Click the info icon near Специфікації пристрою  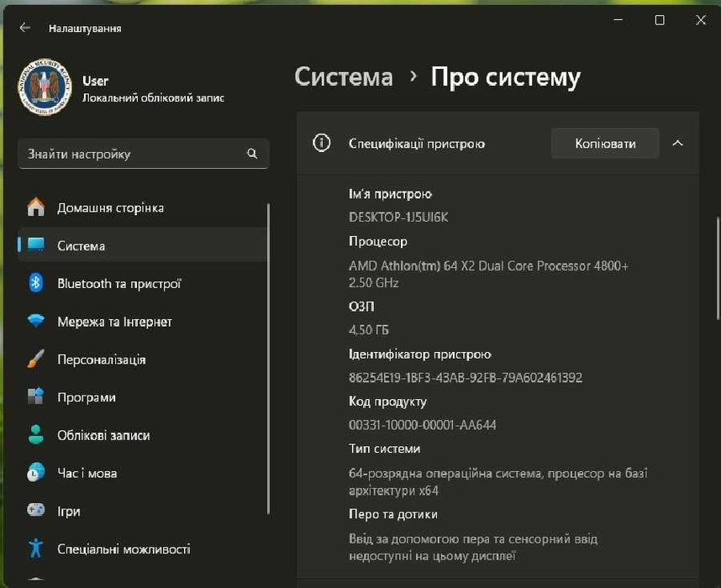coord(321,143)
